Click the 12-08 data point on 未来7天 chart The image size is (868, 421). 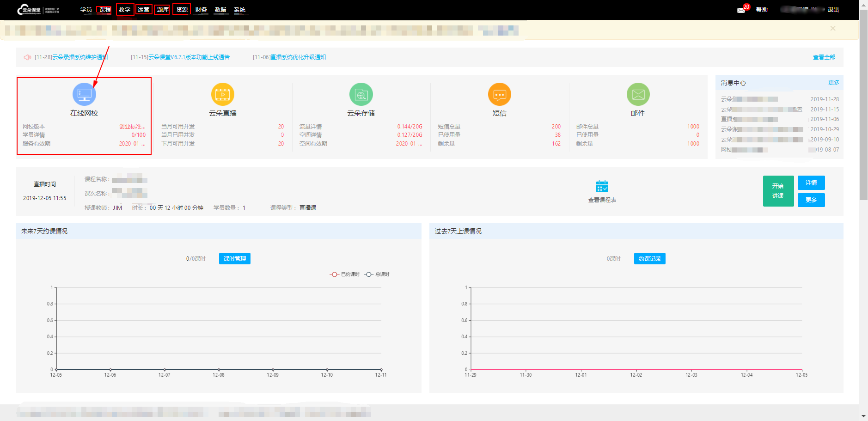(219, 370)
